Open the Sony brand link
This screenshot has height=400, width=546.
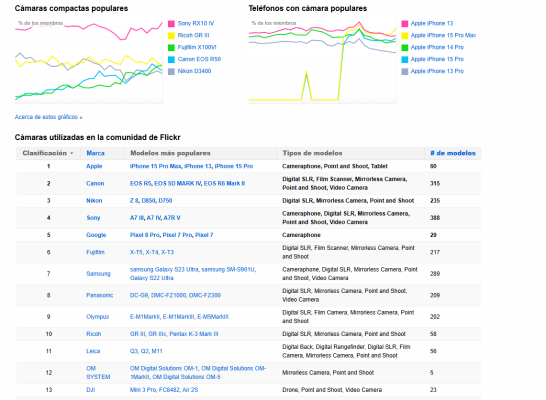(x=93, y=218)
